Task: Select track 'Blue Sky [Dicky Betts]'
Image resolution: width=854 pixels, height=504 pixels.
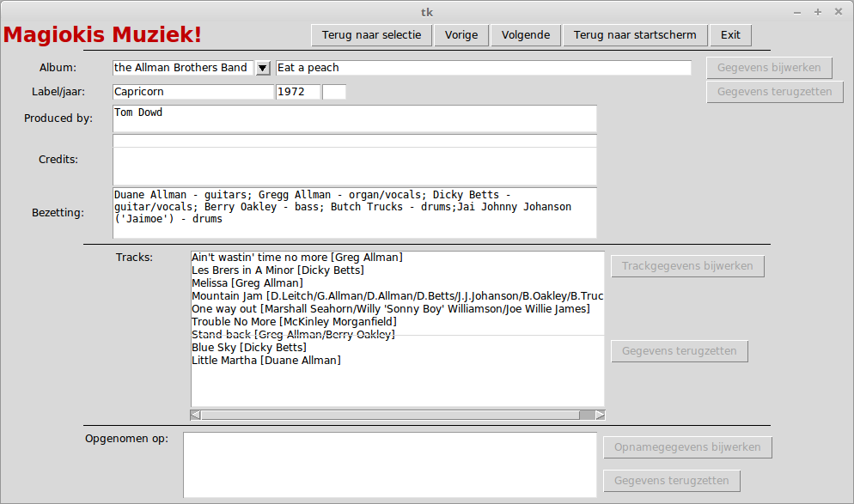Action: [398, 348]
